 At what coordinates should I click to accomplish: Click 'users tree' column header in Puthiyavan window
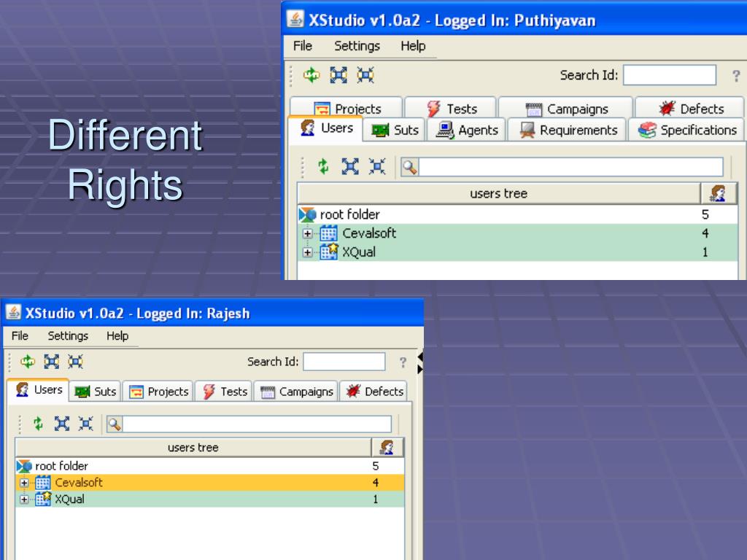pyautogui.click(x=499, y=193)
